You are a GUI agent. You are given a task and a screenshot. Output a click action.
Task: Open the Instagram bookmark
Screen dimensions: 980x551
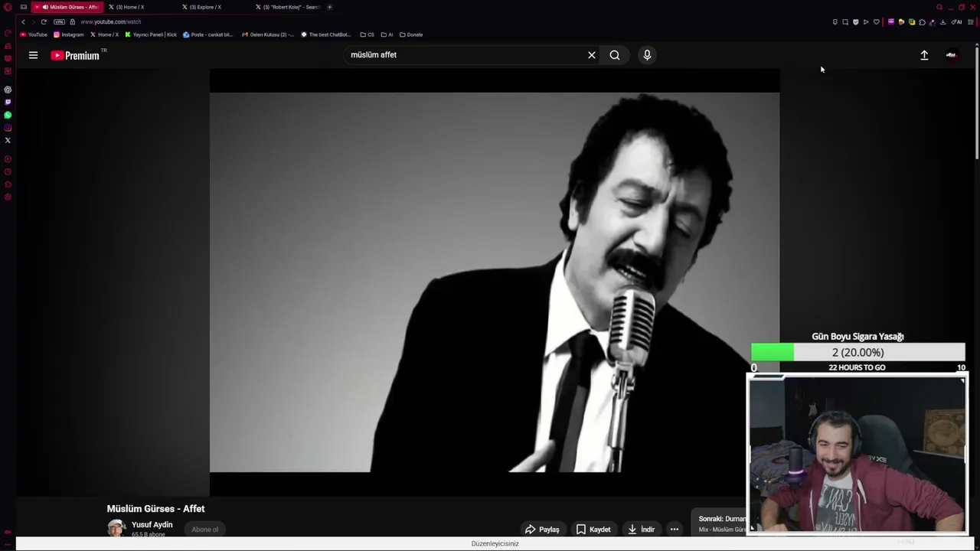tap(69, 34)
